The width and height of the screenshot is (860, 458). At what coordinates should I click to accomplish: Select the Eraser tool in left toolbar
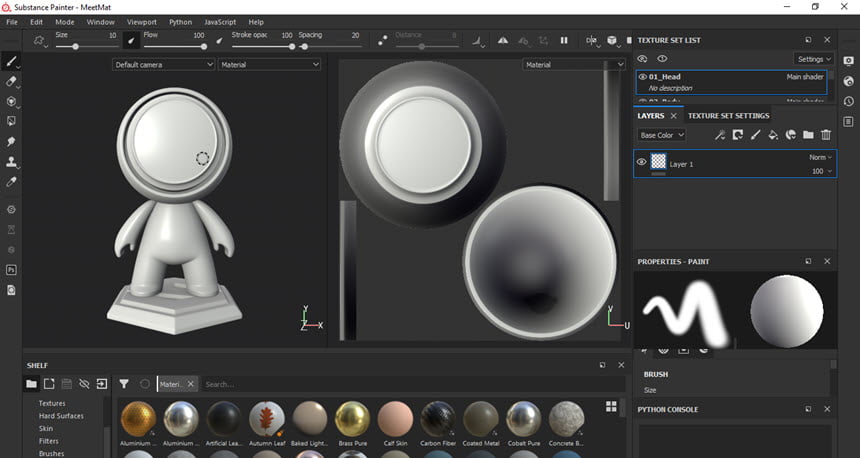[11, 82]
